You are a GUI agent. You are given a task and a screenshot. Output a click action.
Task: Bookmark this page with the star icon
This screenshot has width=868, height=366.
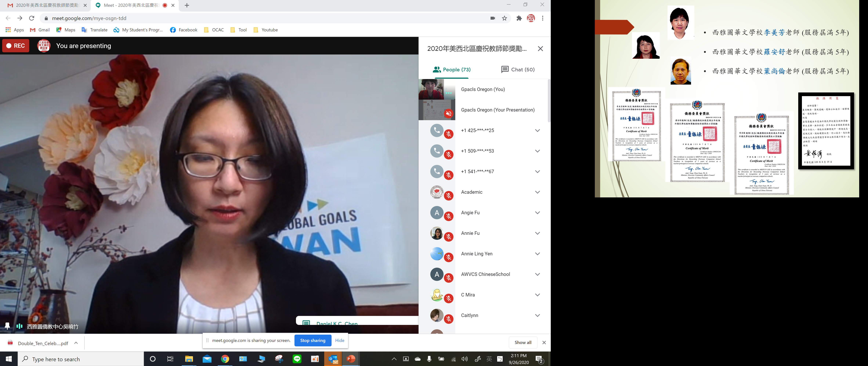pos(504,18)
